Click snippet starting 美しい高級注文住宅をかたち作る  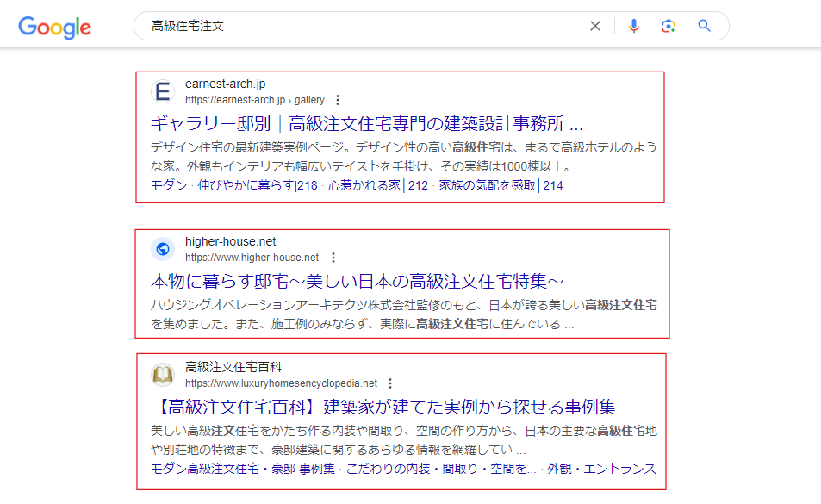(404, 440)
